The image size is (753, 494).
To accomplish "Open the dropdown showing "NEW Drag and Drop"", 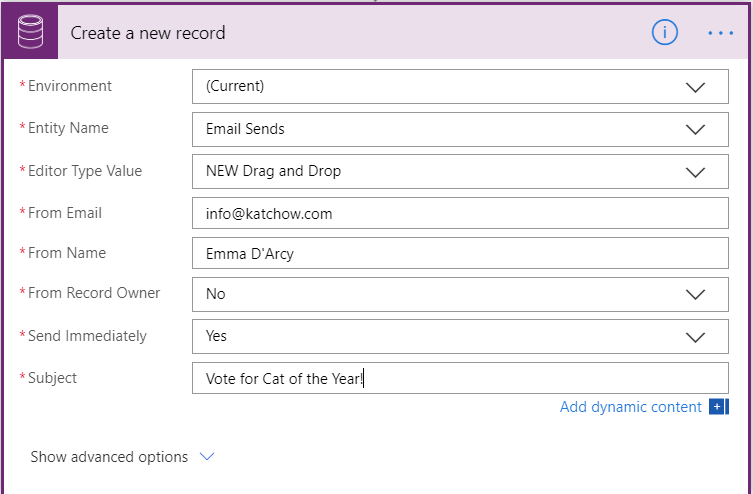I will [x=440, y=172].
